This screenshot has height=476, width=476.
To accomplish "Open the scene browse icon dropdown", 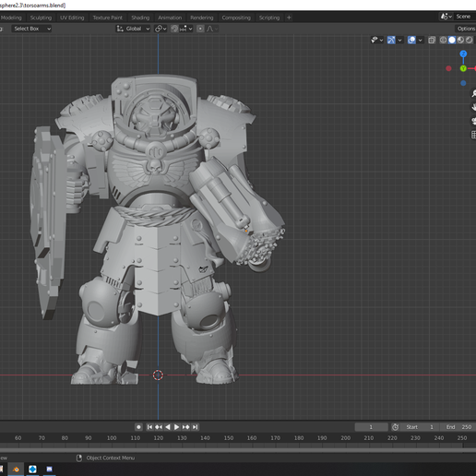I will [446, 17].
